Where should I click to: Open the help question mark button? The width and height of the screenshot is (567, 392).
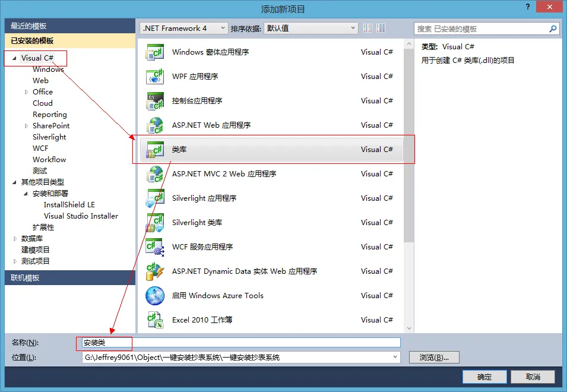point(528,7)
